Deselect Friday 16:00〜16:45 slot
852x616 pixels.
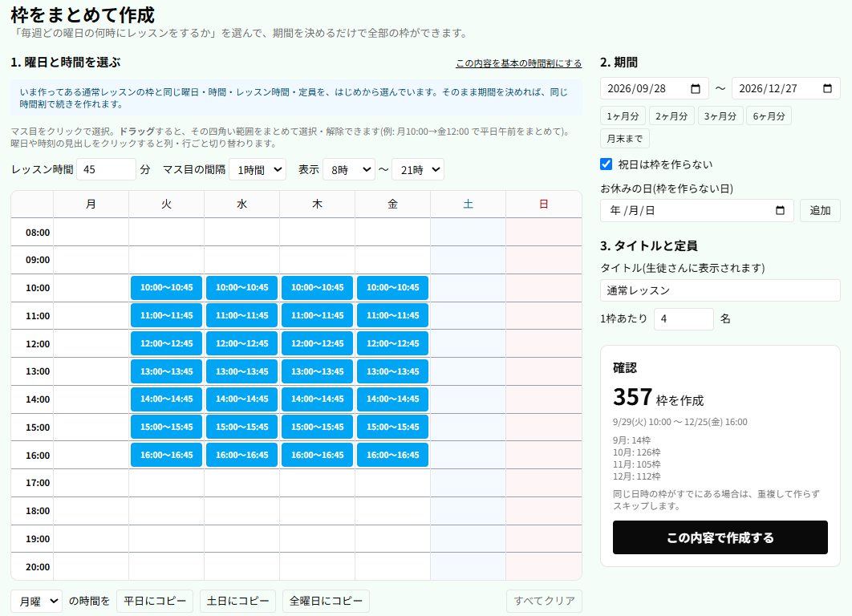coord(393,456)
